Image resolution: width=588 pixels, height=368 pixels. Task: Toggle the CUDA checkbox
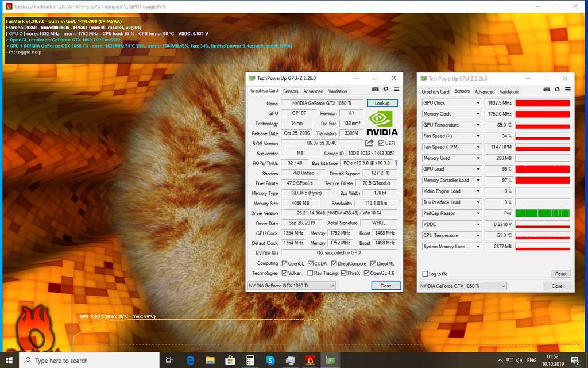point(311,263)
